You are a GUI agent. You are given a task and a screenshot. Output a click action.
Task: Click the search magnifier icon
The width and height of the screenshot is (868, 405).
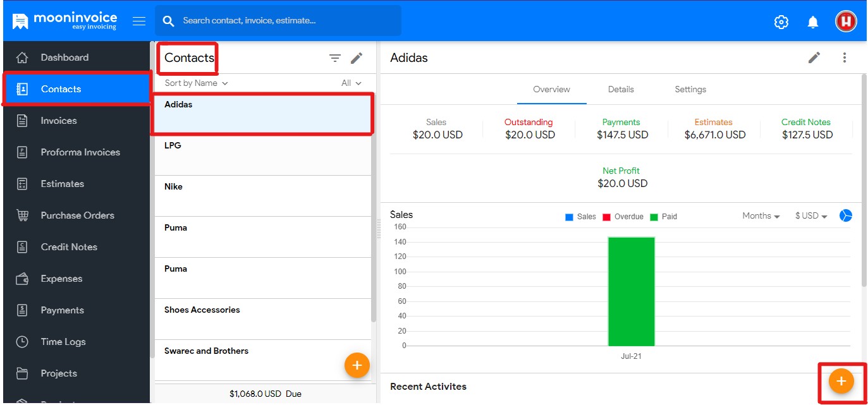click(168, 21)
